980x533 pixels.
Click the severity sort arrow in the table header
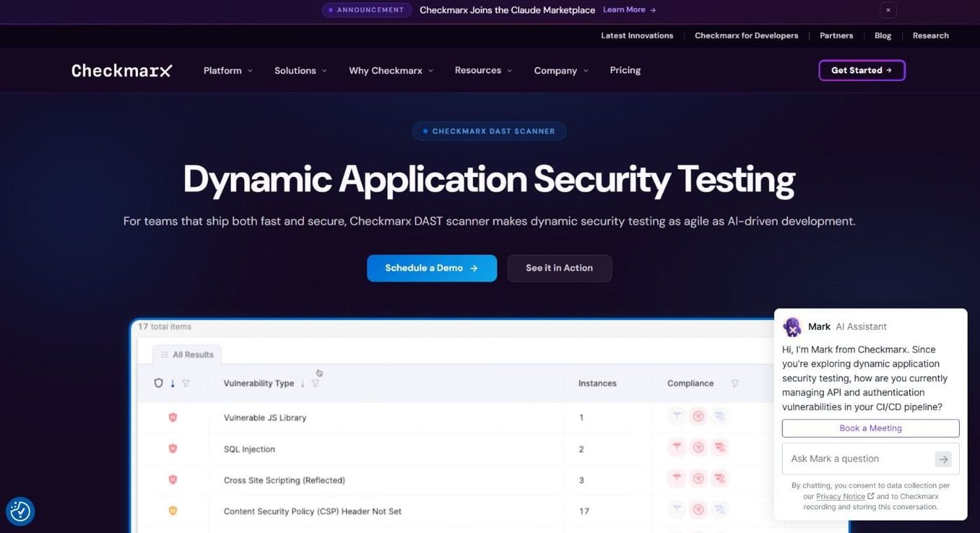pos(173,383)
